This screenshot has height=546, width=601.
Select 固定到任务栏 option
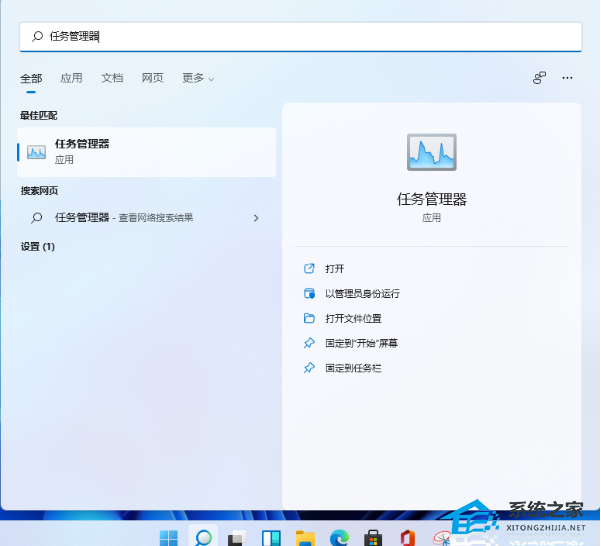tap(353, 368)
